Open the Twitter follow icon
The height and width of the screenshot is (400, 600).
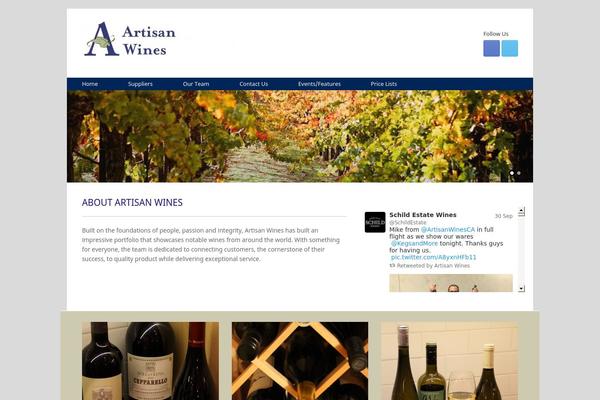510,48
